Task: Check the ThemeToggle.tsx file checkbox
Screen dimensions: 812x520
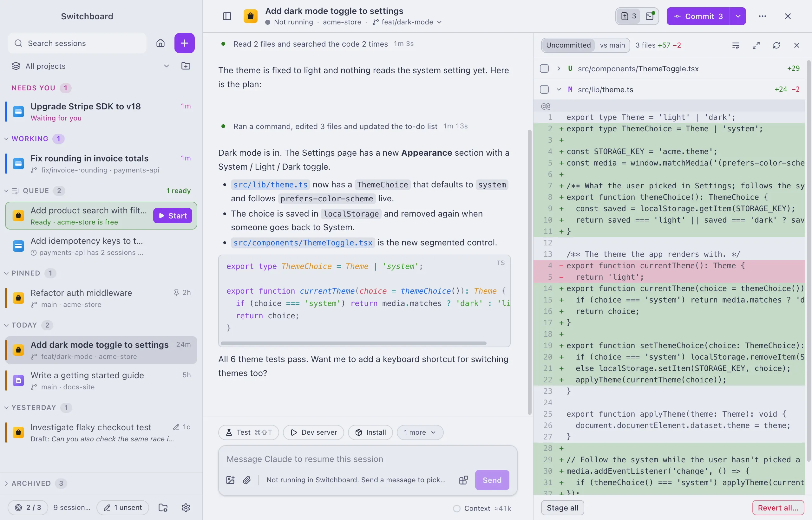Action: click(544, 68)
